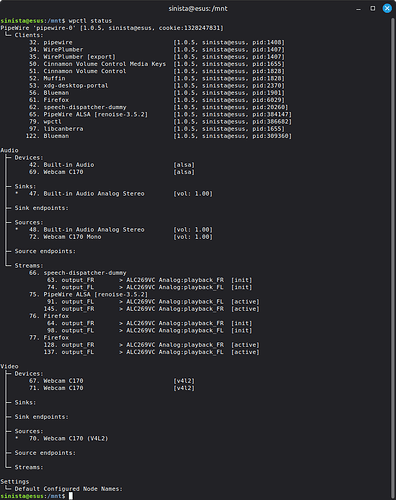
Task: Click stream port '91. output_FL'
Action: (70, 302)
